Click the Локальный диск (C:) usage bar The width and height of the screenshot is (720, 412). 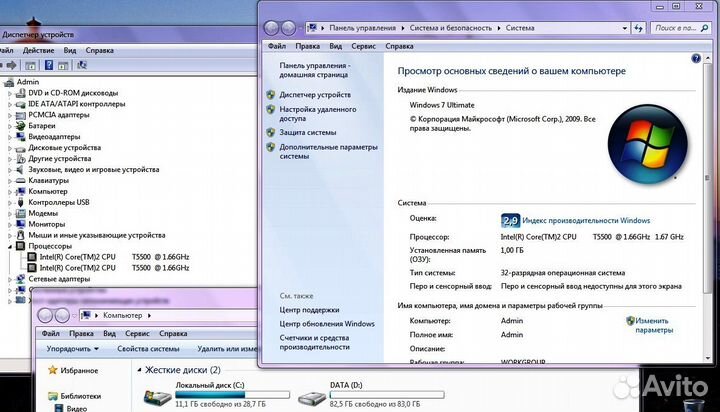[x=232, y=395]
